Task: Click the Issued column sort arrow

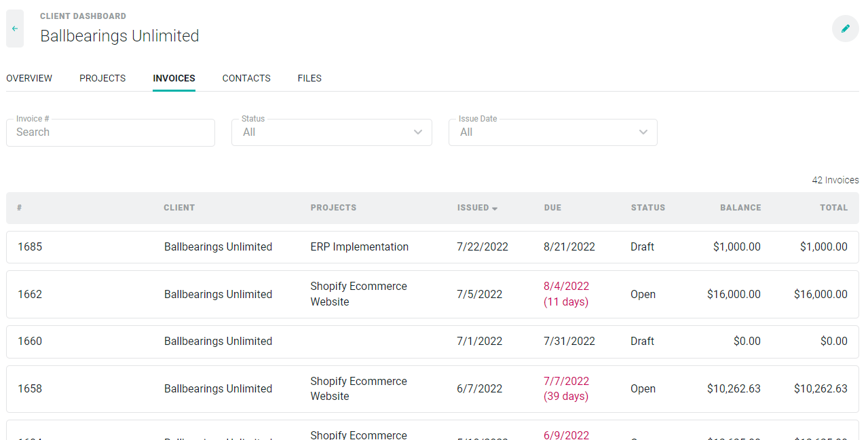Action: 495,208
